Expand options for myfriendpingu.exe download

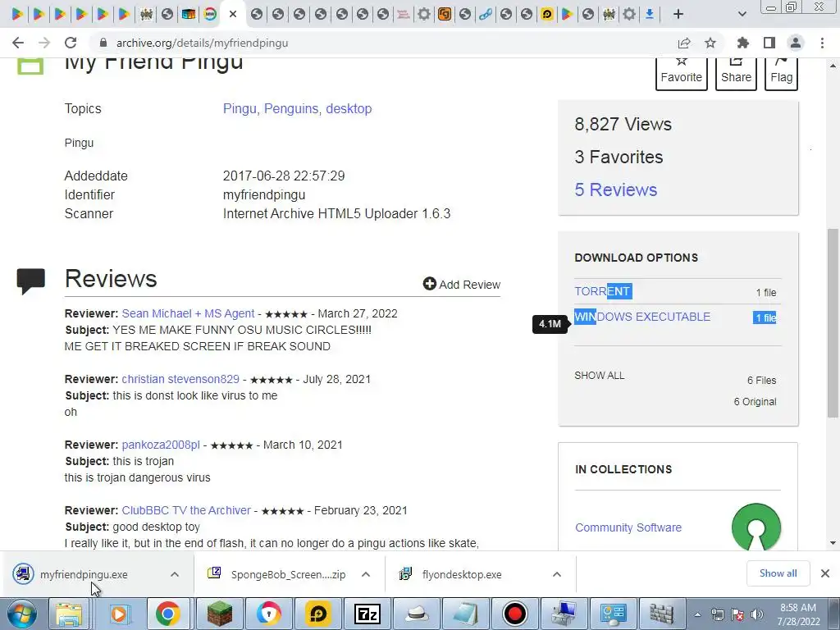point(175,574)
